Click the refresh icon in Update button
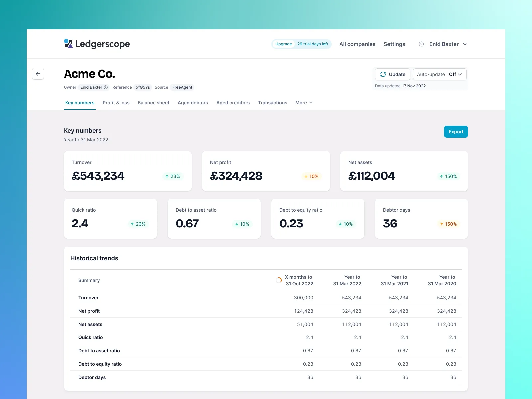 [x=383, y=74]
